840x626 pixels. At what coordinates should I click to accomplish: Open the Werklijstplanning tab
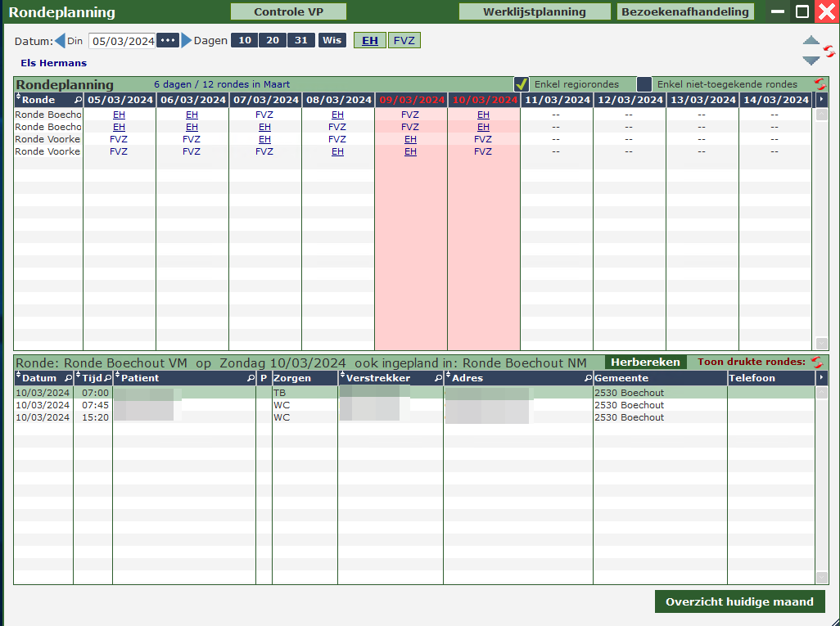(x=535, y=11)
